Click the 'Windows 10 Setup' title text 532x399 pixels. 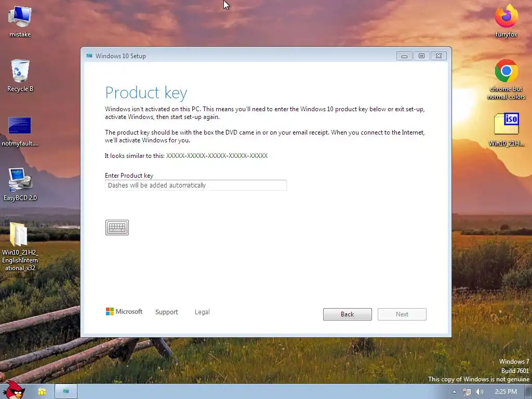click(x=121, y=56)
